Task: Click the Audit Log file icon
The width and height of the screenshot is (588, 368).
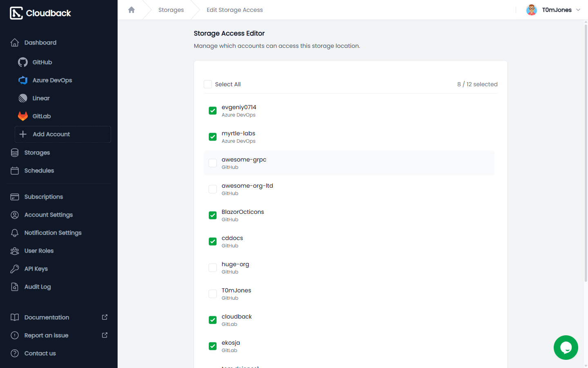Action: (15, 287)
